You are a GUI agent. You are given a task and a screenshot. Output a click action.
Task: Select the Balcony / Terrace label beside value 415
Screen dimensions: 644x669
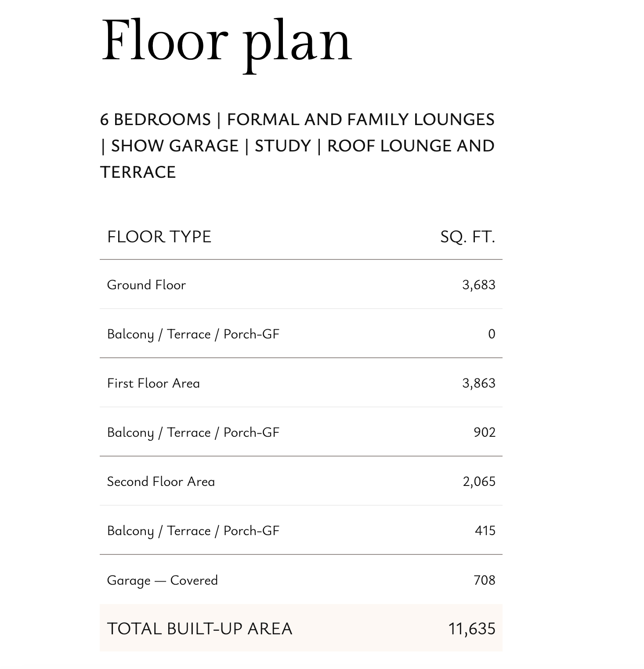point(193,531)
